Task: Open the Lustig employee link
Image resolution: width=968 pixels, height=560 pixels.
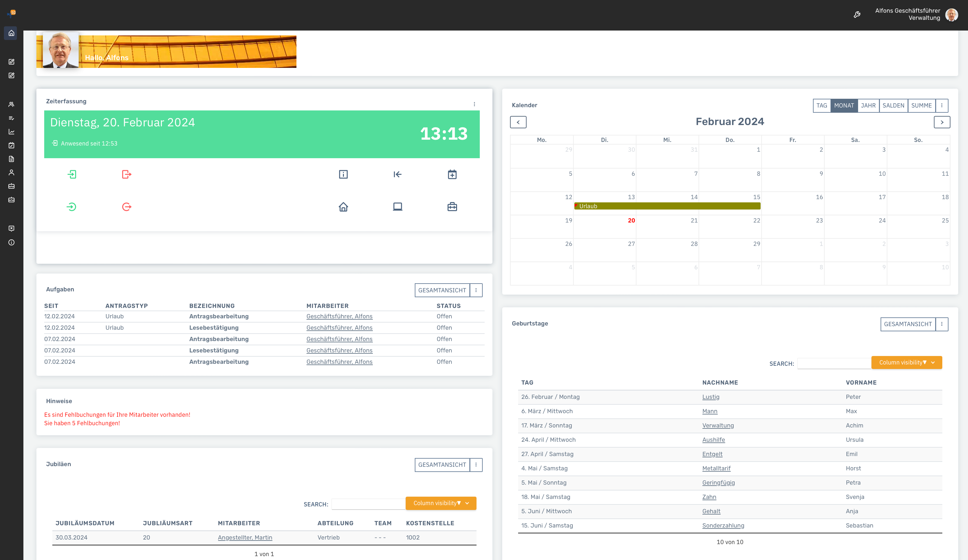Action: (711, 397)
